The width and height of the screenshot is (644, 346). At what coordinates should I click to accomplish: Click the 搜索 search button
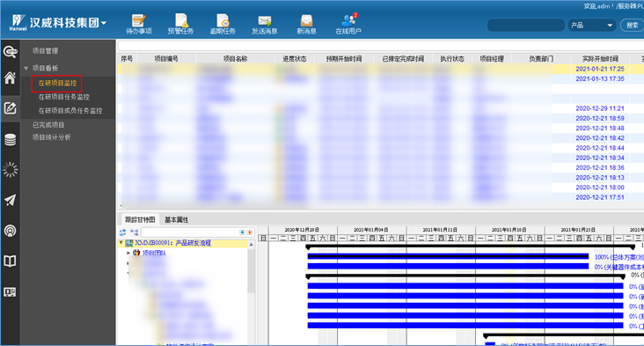(x=632, y=26)
